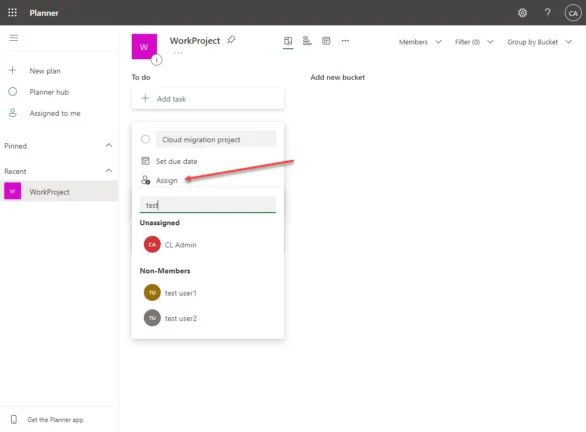Click the task name field Cloud migration project
This screenshot has width=586, height=432.
tap(216, 139)
